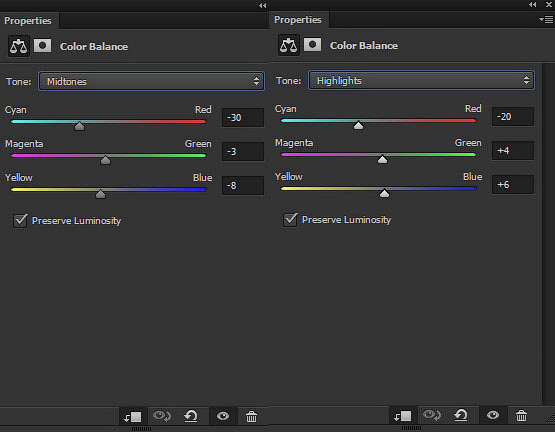The height and width of the screenshot is (432, 555).
Task: Click Color Balance scales icon in Midtones panel
Action: (x=19, y=46)
